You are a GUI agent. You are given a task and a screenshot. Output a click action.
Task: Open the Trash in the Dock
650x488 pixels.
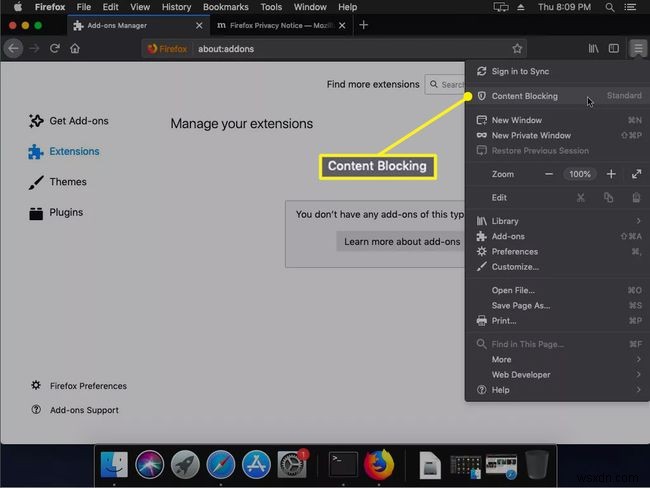[x=537, y=464]
